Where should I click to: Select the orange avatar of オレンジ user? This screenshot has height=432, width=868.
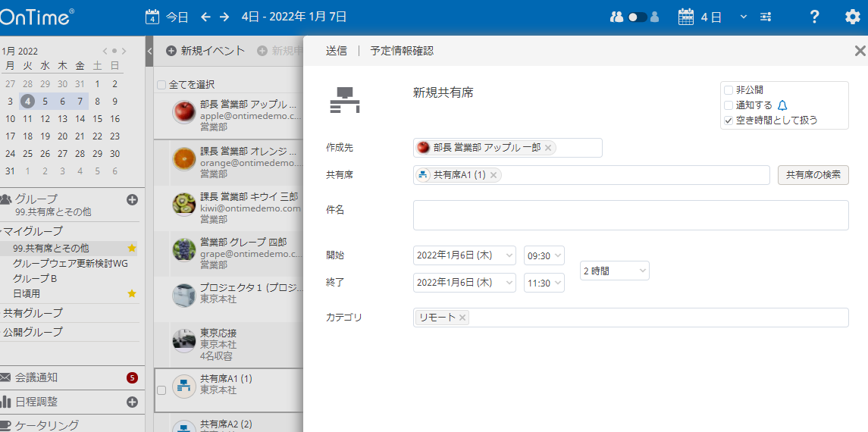pyautogui.click(x=183, y=158)
